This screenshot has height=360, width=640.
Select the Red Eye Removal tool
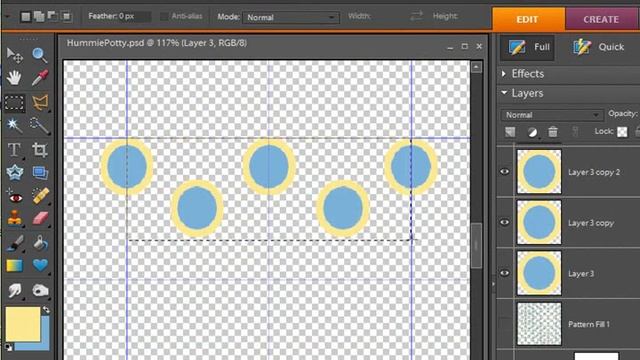pos(15,197)
